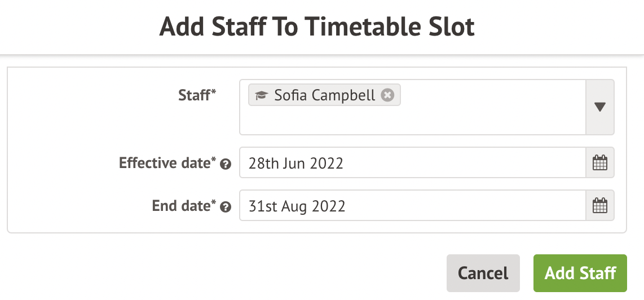Select the Sofia Campbell staff tag
644x300 pixels.
tap(324, 95)
